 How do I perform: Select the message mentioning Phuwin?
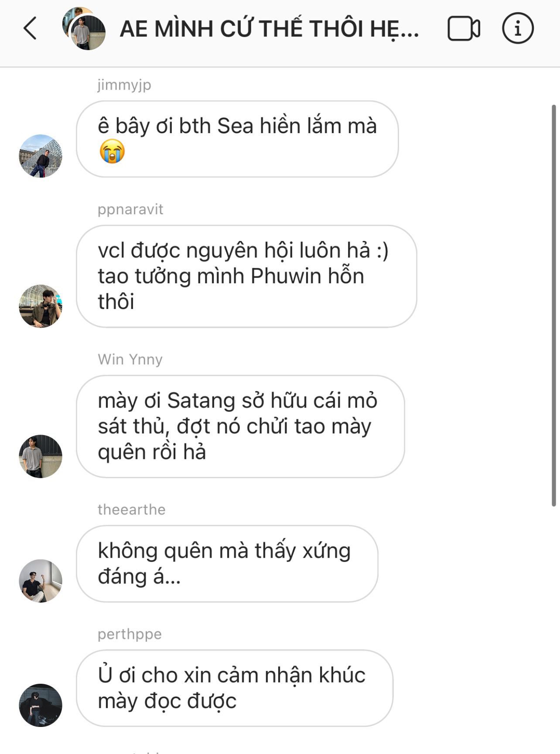[246, 276]
